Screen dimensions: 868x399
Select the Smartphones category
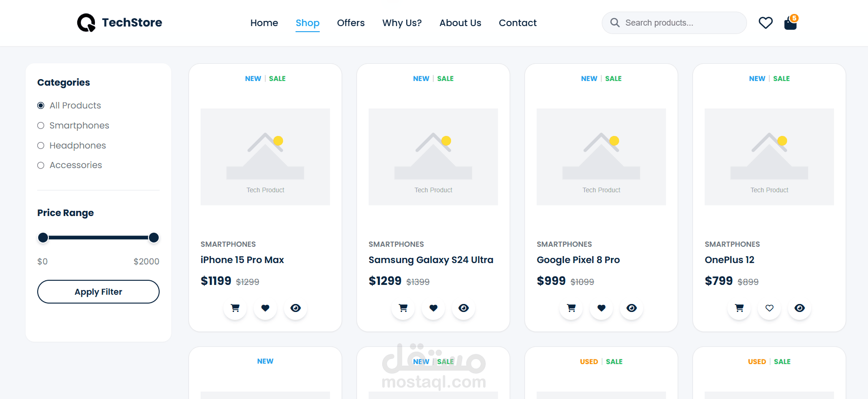73,126
